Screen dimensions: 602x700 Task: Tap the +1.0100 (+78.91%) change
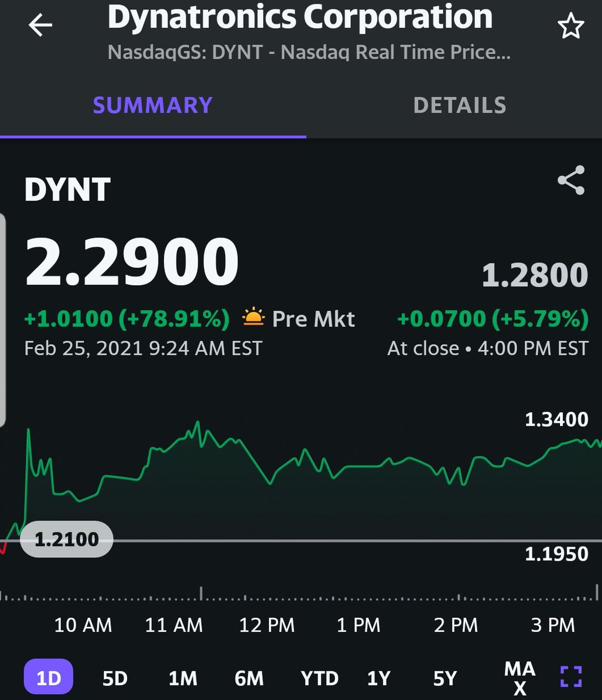click(127, 318)
